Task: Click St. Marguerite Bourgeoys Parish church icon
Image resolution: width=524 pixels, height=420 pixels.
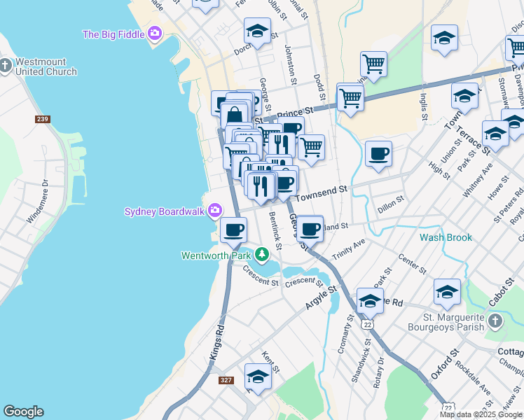Action: click(495, 321)
